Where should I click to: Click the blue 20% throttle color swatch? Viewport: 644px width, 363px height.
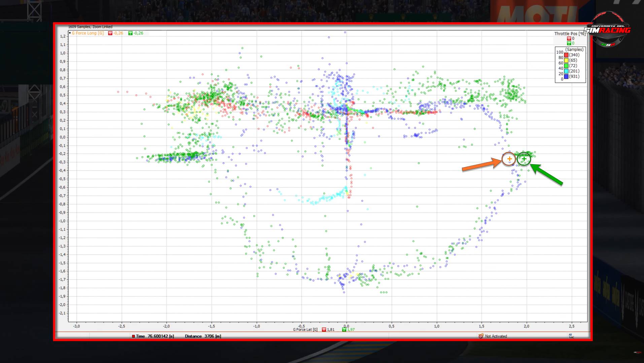pos(566,77)
